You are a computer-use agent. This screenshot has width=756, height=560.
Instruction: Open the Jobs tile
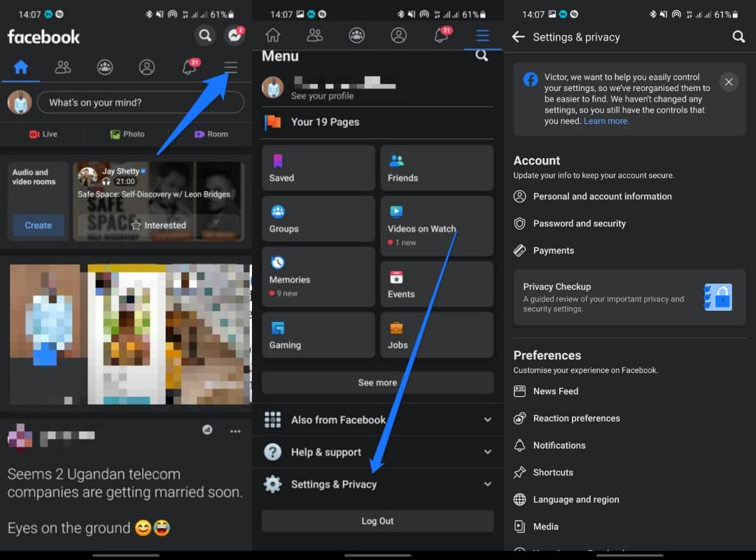(x=437, y=335)
